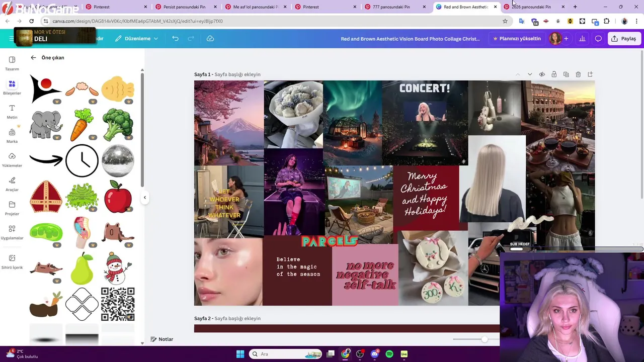Undo the last action
This screenshot has height=362, width=644.
[175, 39]
